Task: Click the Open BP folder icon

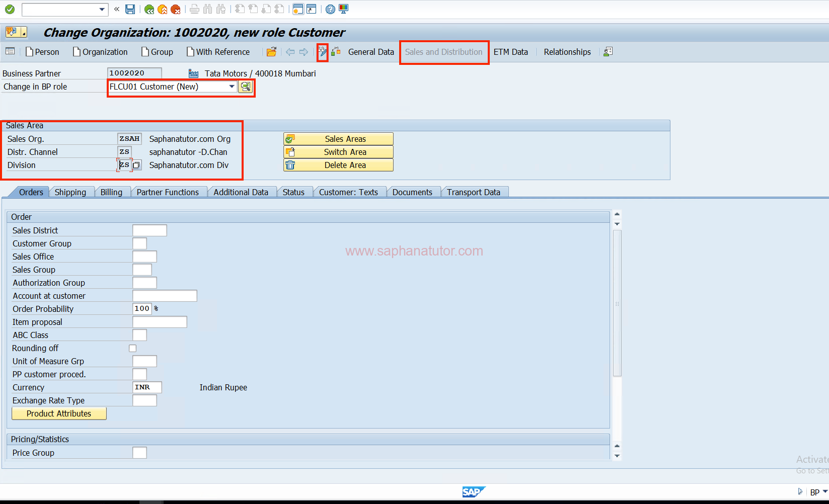Action: tap(271, 52)
